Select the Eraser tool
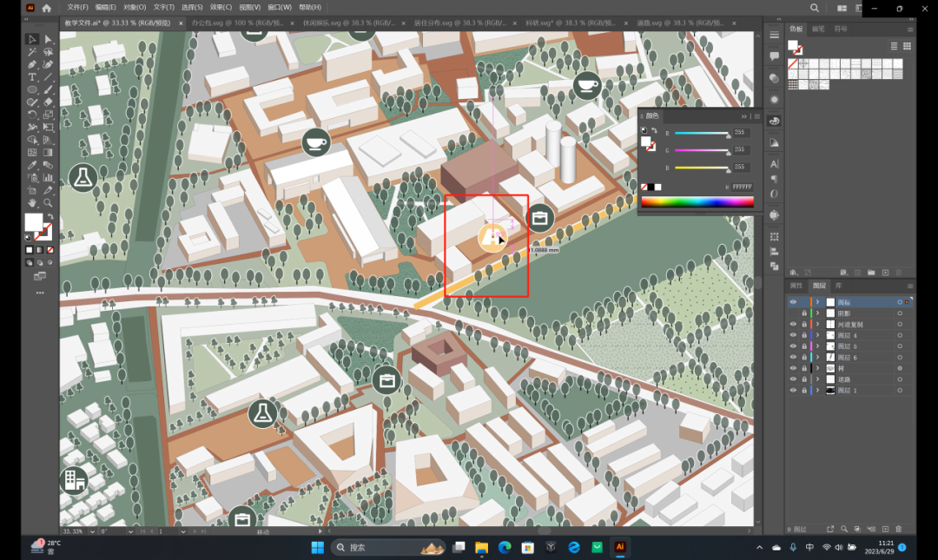 [48, 102]
